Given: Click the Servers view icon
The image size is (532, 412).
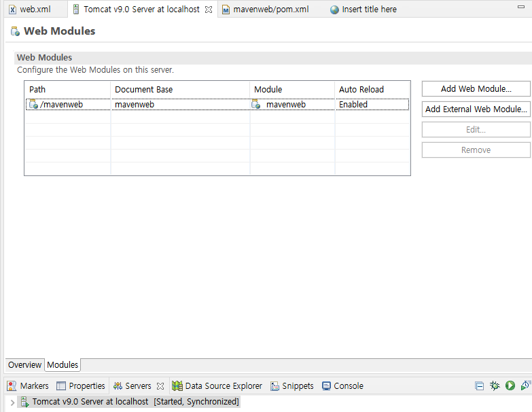Looking at the screenshot, I should [118, 386].
